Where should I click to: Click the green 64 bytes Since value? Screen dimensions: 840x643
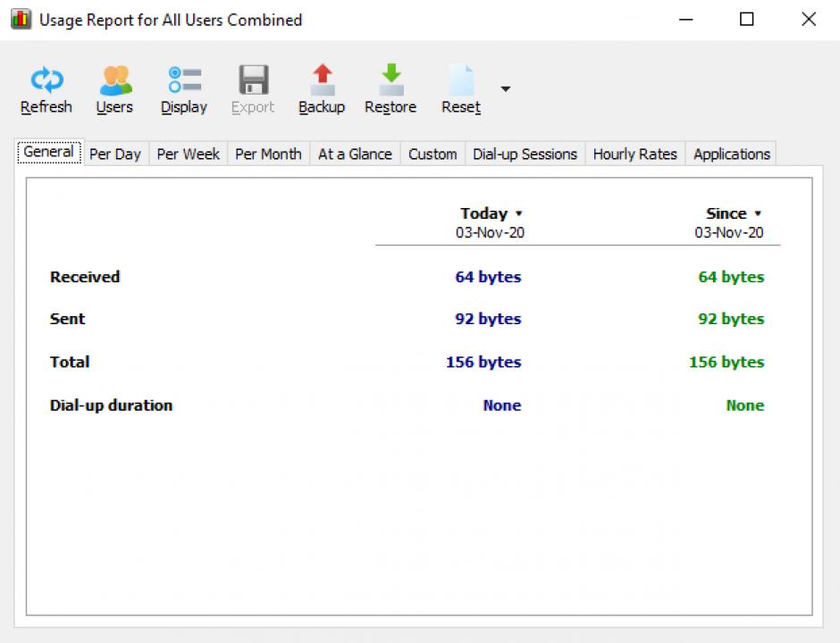[x=731, y=277]
